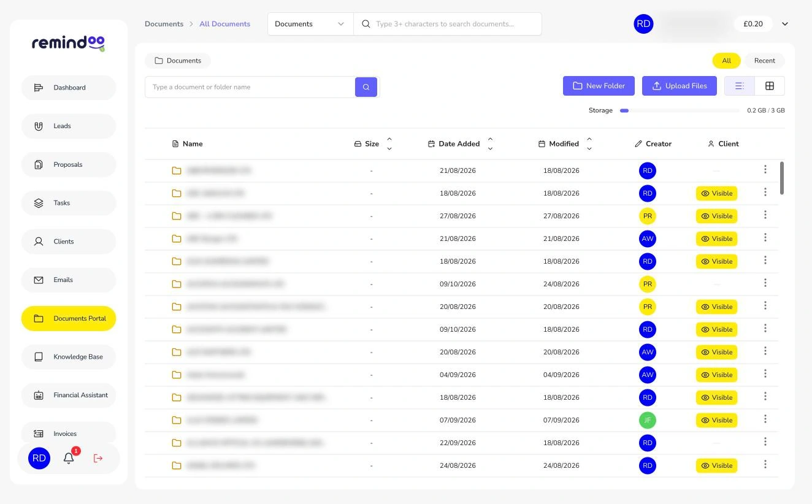Sort the table by Size arrows
The height and width of the screenshot is (504, 812).
(389, 144)
